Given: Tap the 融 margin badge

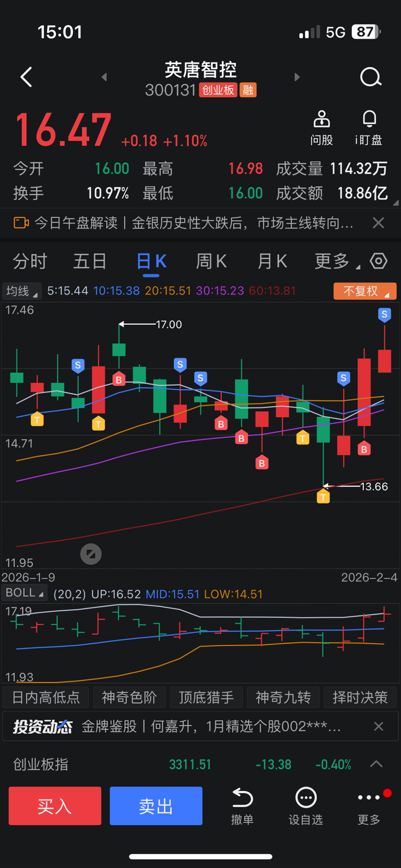Looking at the screenshot, I should click(248, 90).
